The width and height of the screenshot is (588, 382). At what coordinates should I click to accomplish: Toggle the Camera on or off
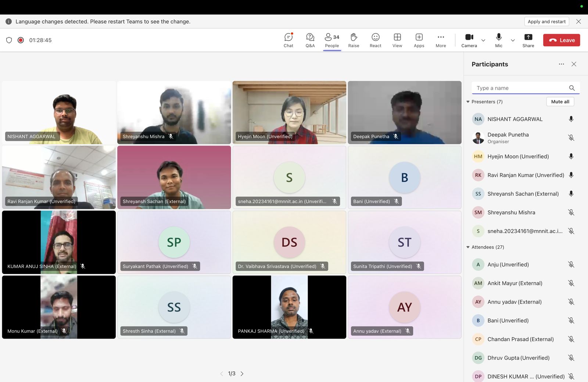tap(469, 40)
